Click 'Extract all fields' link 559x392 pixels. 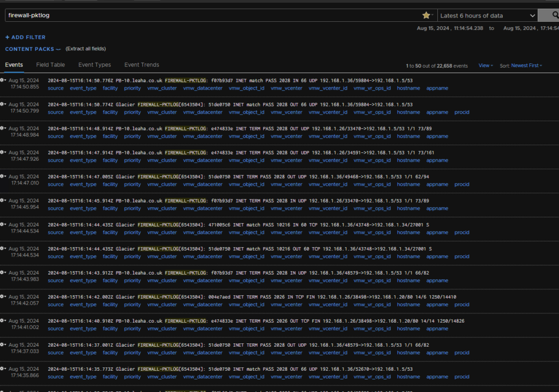tap(86, 49)
